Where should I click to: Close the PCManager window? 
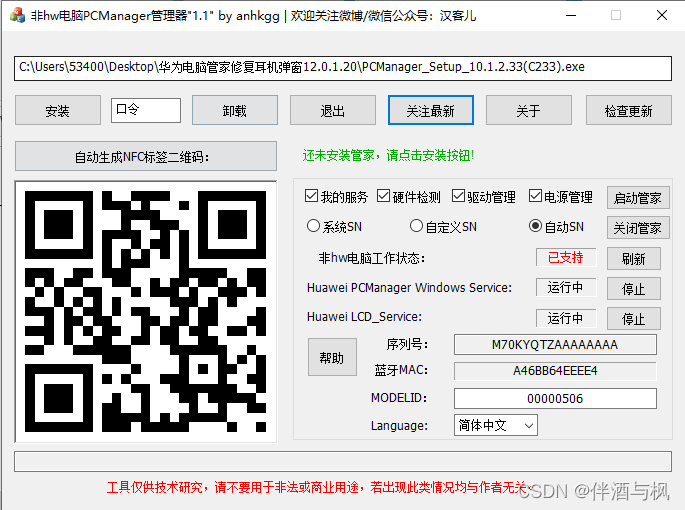click(x=662, y=15)
